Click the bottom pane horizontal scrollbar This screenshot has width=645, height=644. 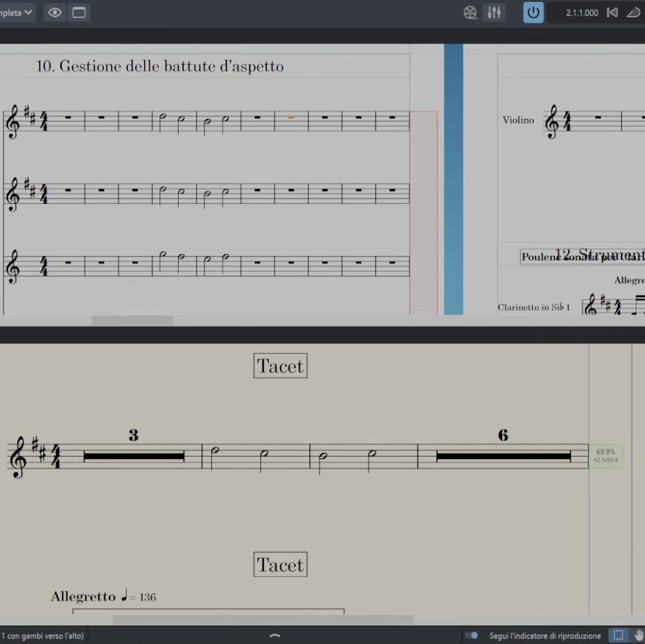(x=262, y=620)
